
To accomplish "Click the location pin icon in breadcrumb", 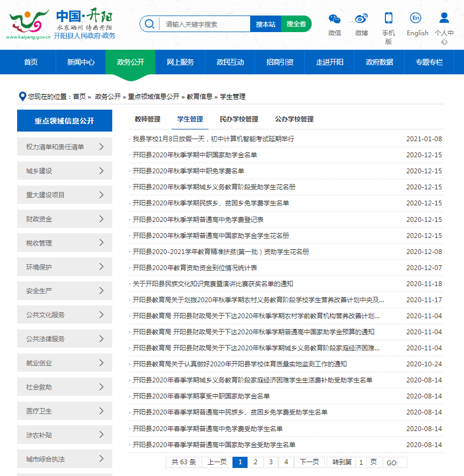I will (22, 96).
